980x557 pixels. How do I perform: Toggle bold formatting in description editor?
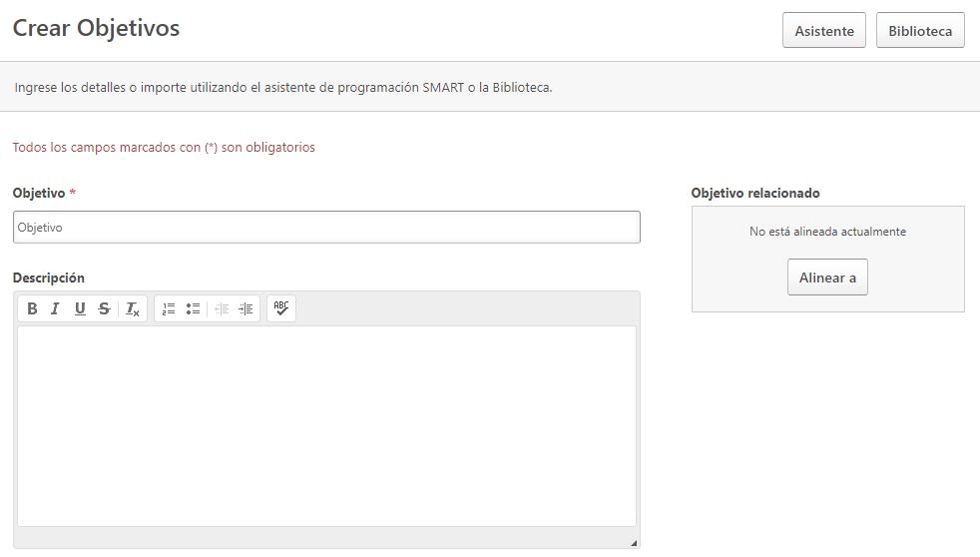click(x=32, y=308)
